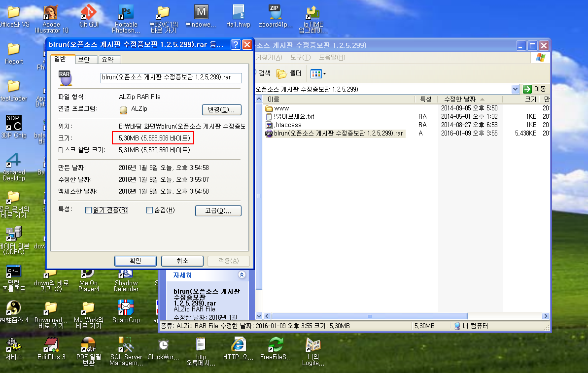Select the www folder in Explorer list

(277, 108)
